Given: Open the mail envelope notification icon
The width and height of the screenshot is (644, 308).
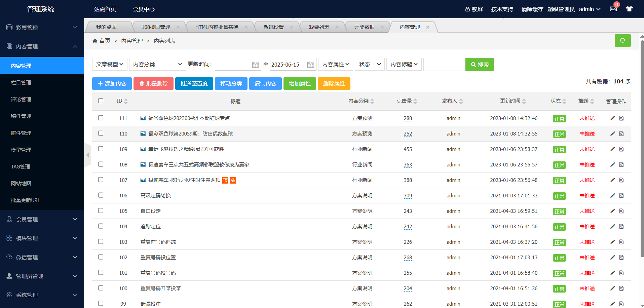Looking at the screenshot, I should 613,9.
